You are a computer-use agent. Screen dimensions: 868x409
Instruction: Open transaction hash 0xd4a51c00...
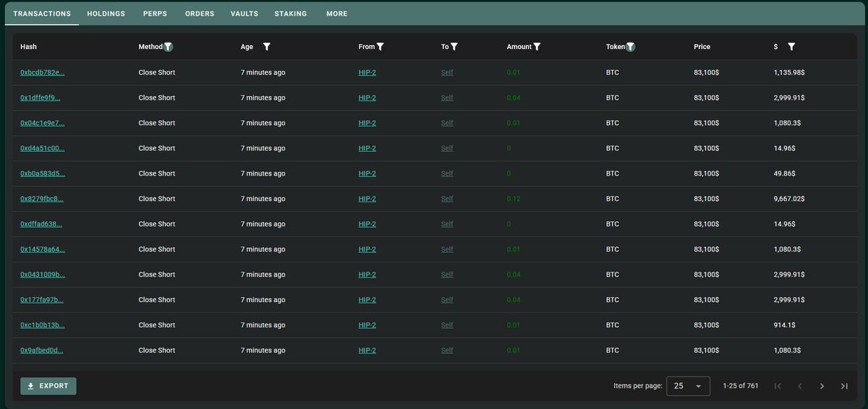42,148
